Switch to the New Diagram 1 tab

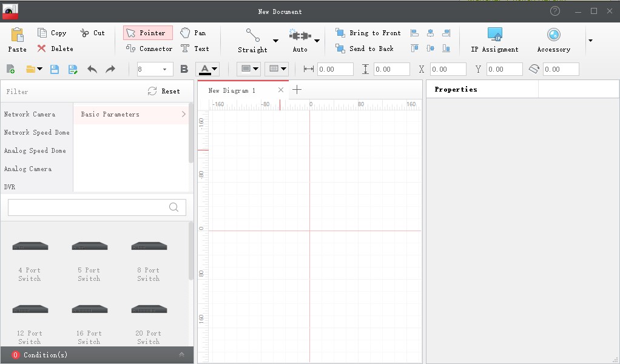232,90
